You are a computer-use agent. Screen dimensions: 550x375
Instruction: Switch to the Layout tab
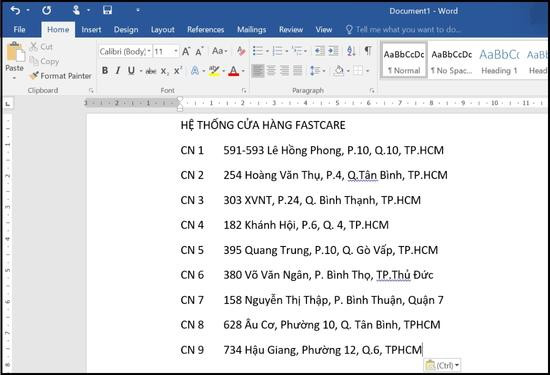coord(162,30)
